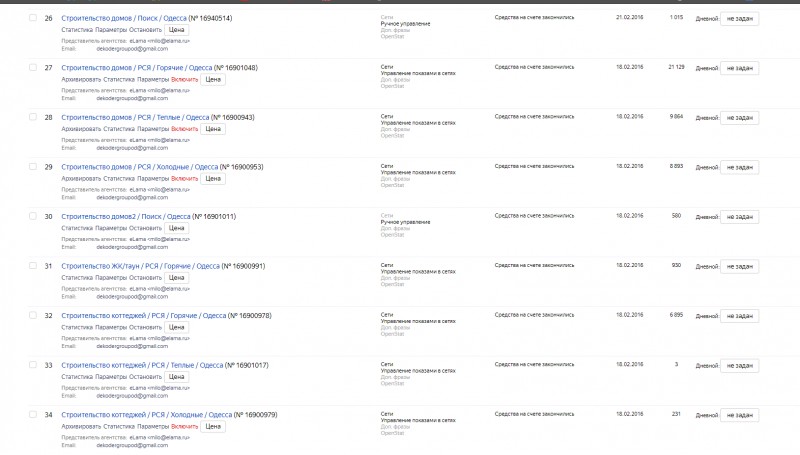Open Статистика for campaign 27

(119, 80)
